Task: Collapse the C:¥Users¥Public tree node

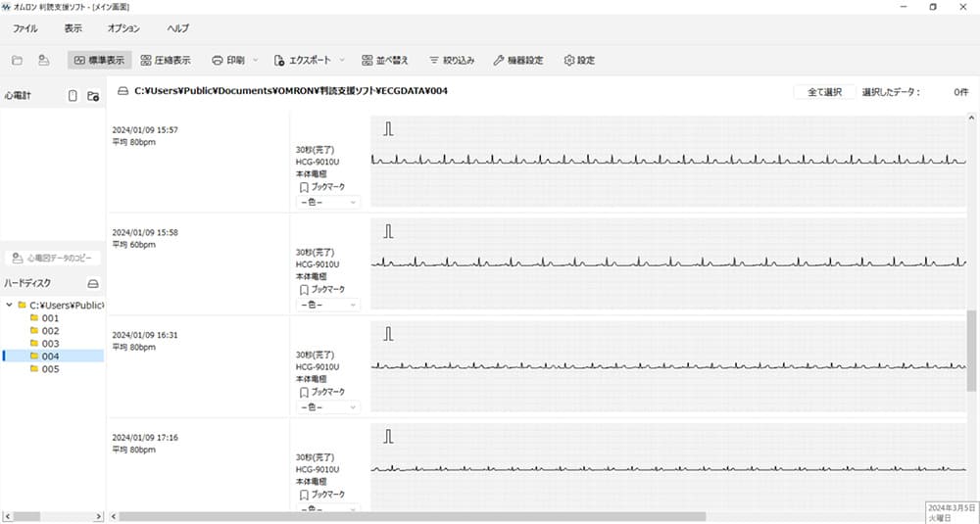Action: pos(9,305)
